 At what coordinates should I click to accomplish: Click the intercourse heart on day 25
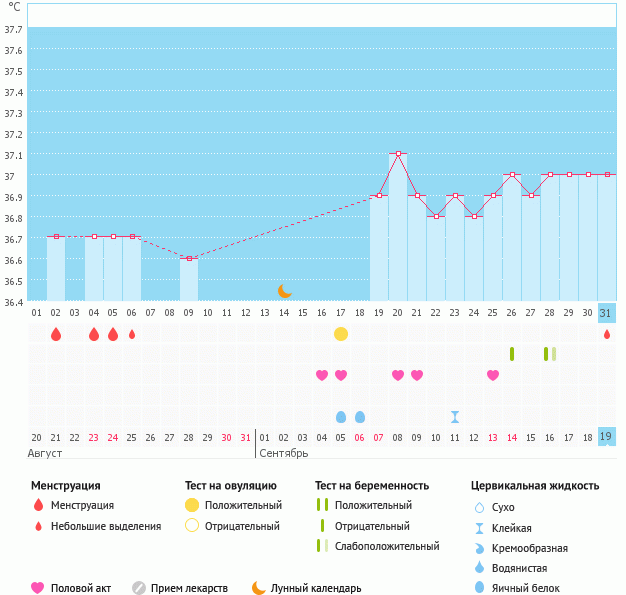click(493, 375)
